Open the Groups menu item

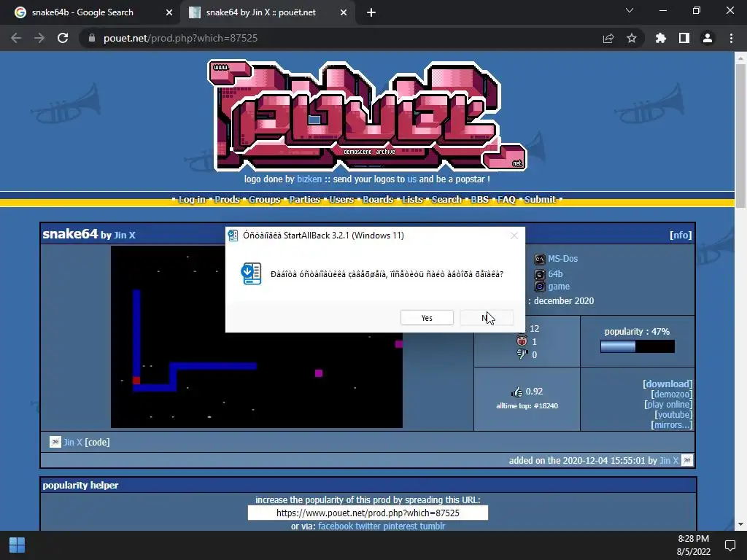tap(264, 200)
